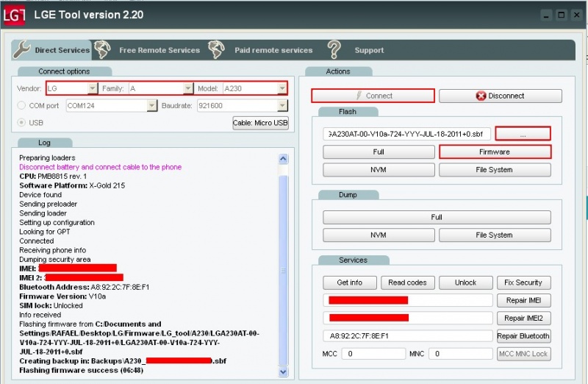Viewport: 588px width, 384px height.
Task: Click the wrench icon of Direct Services
Action: (22, 49)
